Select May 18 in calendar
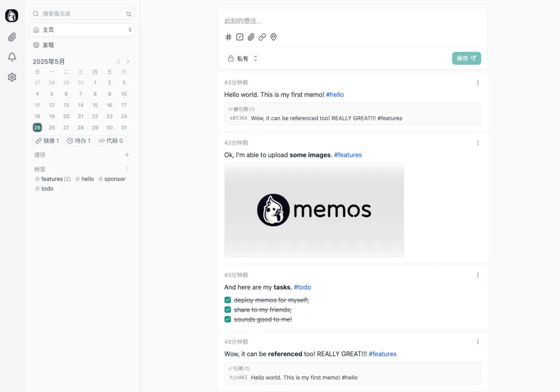This screenshot has height=392, width=560. click(x=37, y=116)
